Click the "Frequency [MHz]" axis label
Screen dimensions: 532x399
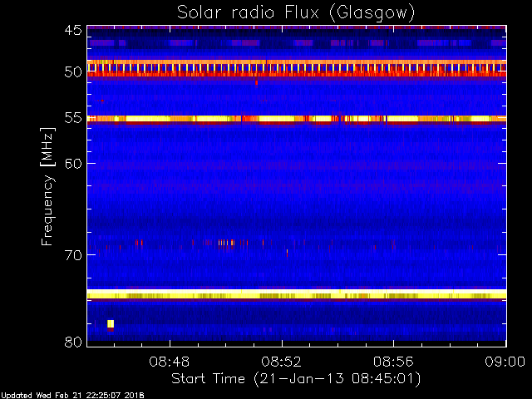pyautogui.click(x=47, y=186)
